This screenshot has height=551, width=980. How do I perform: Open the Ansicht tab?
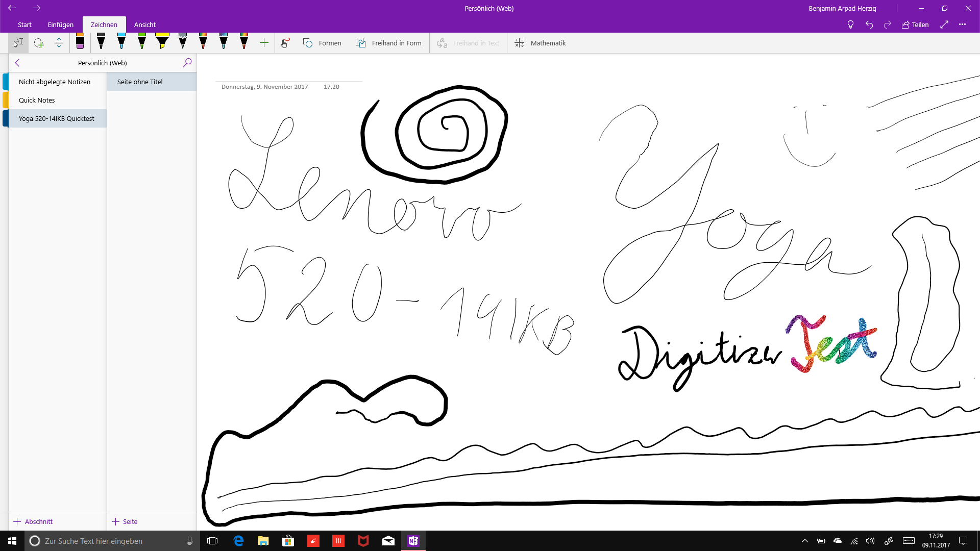[x=145, y=24]
